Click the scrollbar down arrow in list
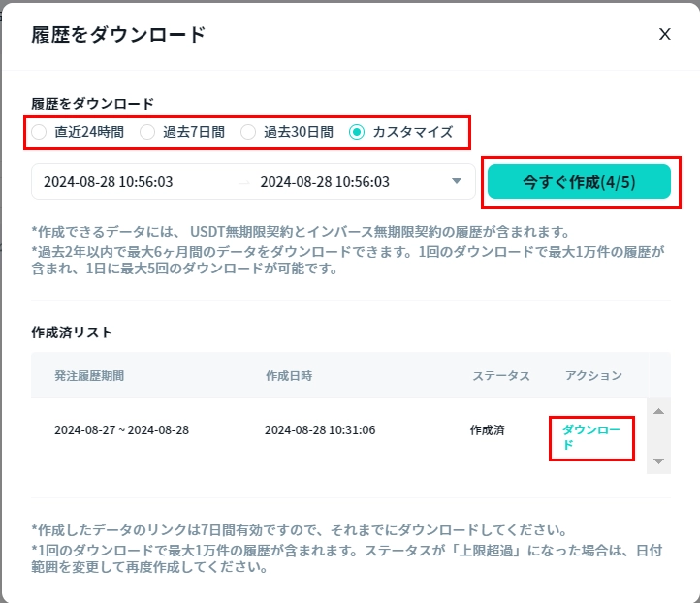The image size is (700, 603). (x=658, y=460)
